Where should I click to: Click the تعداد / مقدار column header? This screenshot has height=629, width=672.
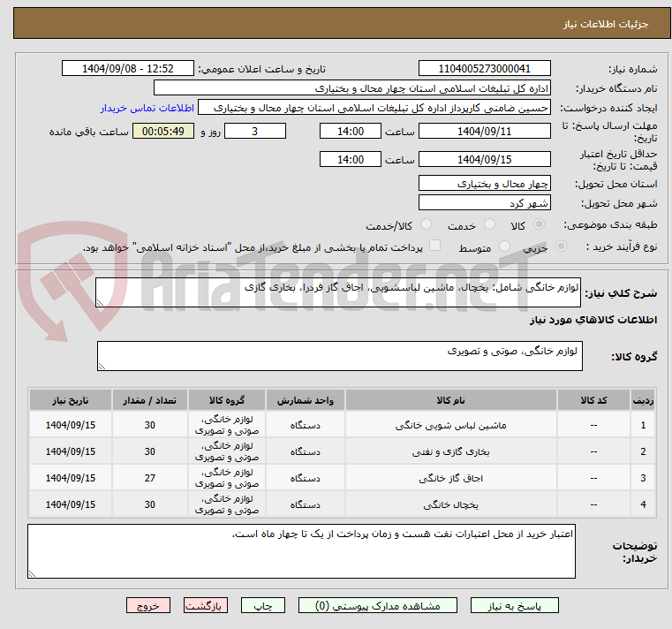click(149, 400)
